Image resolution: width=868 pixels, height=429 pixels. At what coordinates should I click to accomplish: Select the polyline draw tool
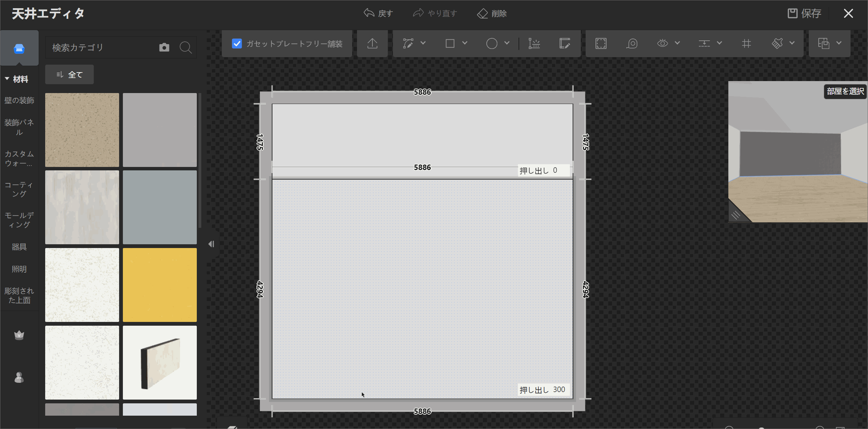point(408,43)
